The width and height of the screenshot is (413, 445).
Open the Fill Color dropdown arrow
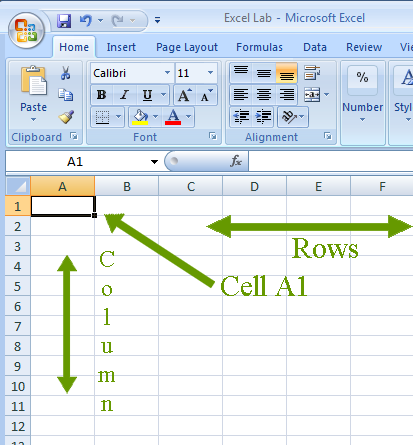coord(155,117)
